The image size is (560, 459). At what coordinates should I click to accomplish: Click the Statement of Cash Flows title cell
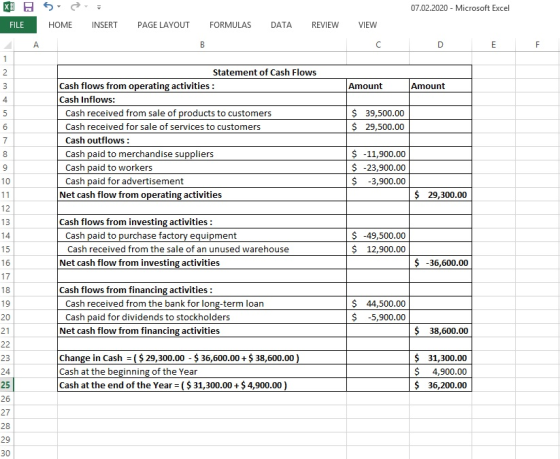click(x=264, y=72)
